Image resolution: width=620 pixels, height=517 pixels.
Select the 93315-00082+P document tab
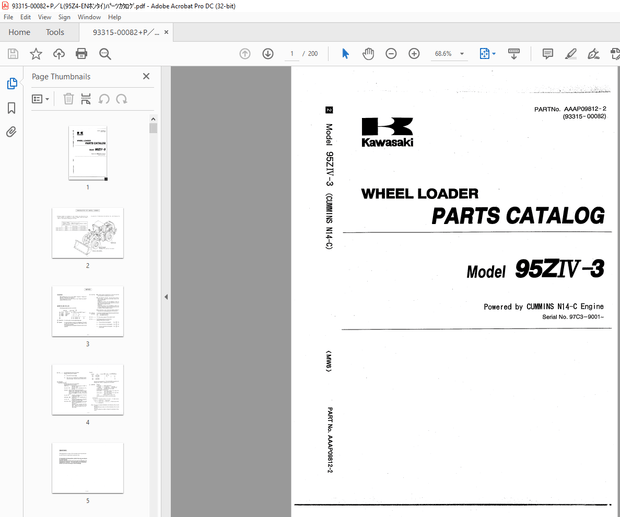(x=126, y=32)
